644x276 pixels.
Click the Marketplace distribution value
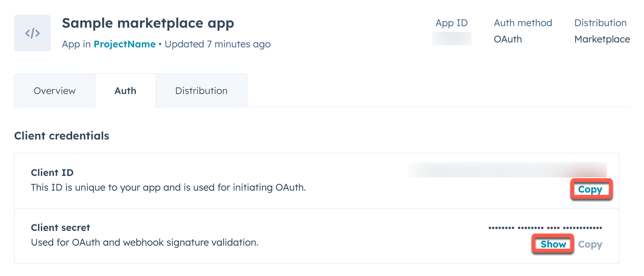click(x=602, y=39)
